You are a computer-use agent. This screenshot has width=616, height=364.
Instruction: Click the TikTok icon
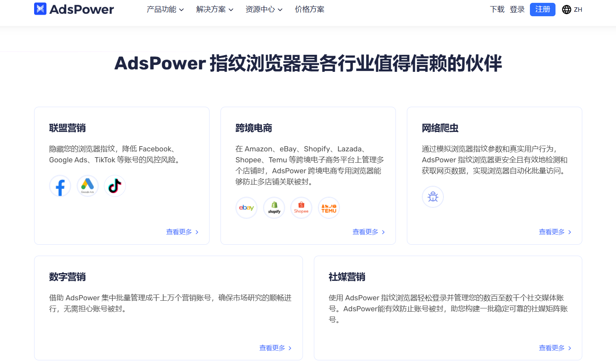pyautogui.click(x=115, y=186)
